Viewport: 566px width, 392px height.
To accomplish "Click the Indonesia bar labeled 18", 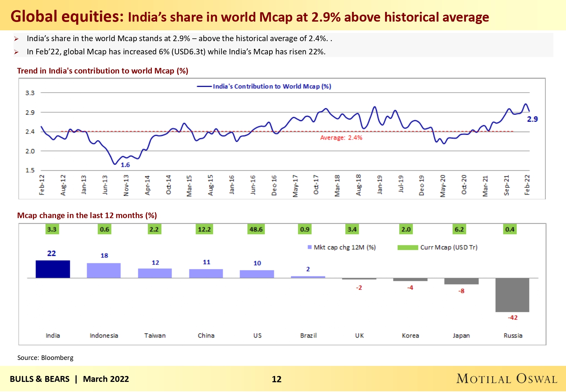I will click(103, 270).
